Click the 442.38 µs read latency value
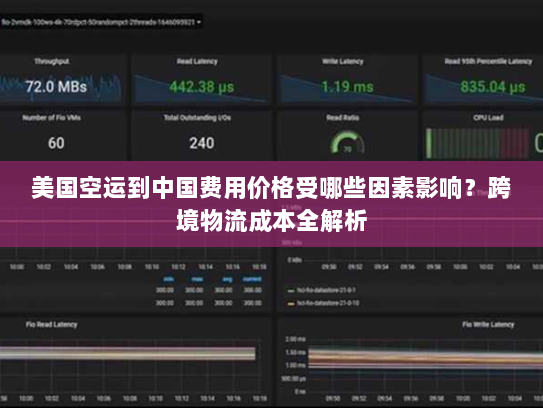This screenshot has height=408, width=543. pyautogui.click(x=202, y=87)
